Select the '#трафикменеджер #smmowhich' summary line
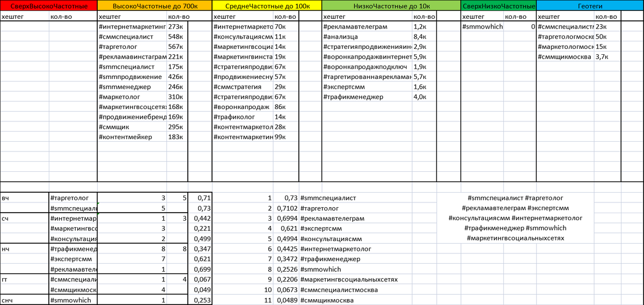Screen dimensions: 644x305 pos(515,228)
